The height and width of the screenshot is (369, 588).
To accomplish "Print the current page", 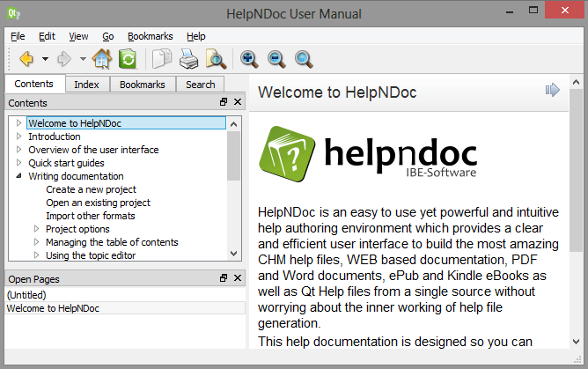I will tap(188, 59).
